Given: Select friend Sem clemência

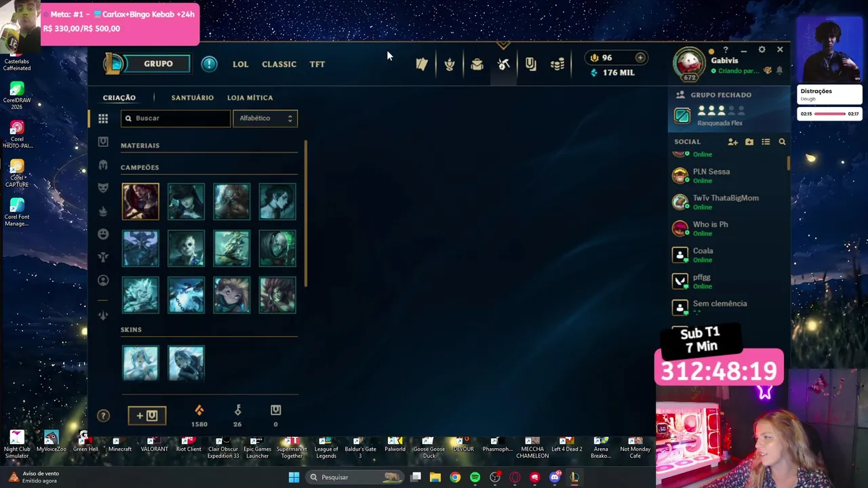Looking at the screenshot, I should pos(728,307).
